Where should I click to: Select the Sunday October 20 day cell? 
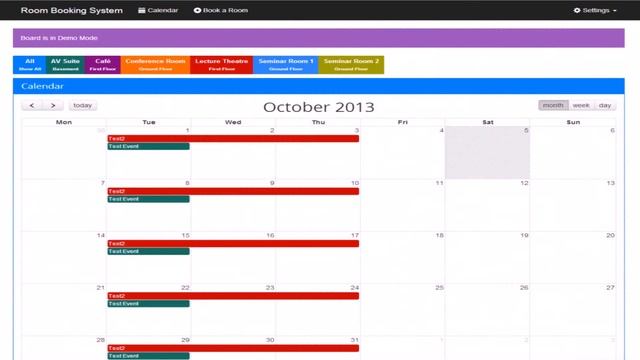click(573, 258)
